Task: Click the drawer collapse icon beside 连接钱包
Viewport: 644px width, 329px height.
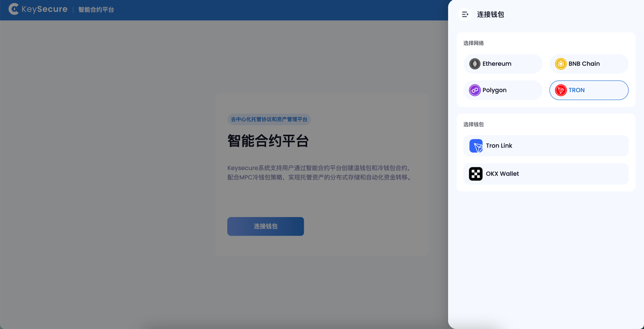Action: click(x=465, y=14)
